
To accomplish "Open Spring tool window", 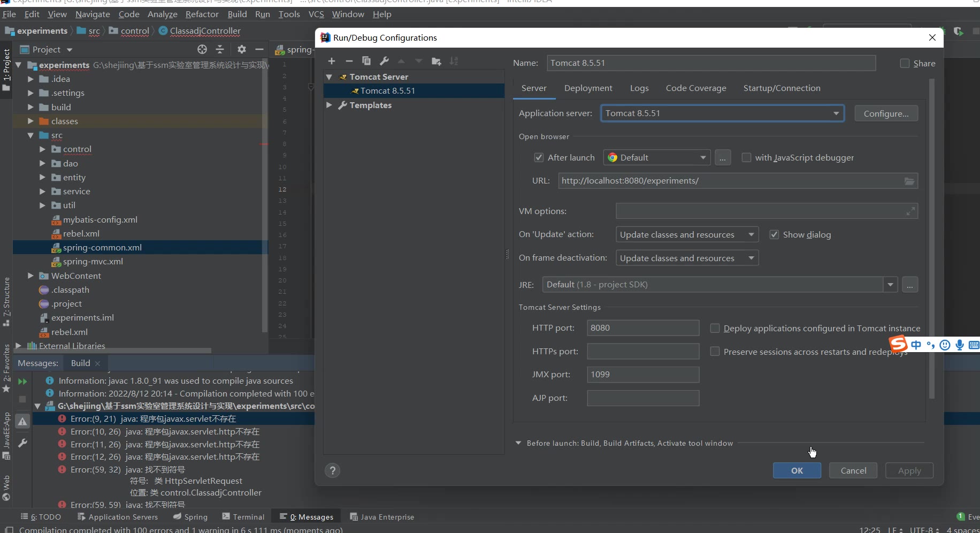I will (190, 517).
